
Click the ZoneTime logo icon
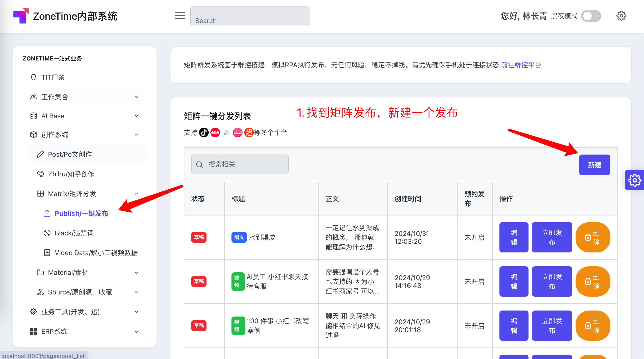(x=21, y=16)
